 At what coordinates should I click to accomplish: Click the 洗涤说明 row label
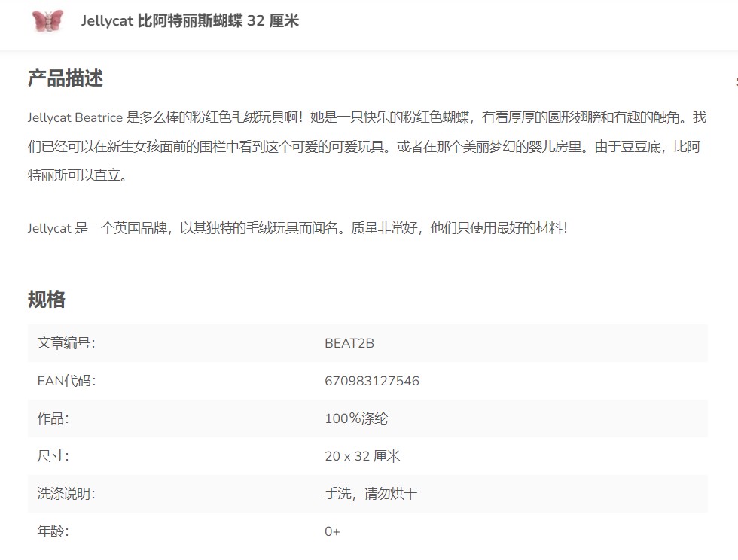click(66, 494)
